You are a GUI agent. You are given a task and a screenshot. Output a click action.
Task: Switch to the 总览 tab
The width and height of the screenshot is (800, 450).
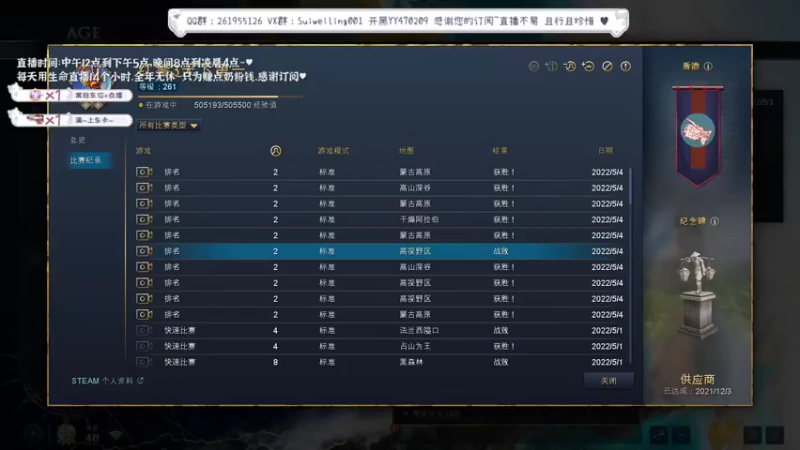78,140
